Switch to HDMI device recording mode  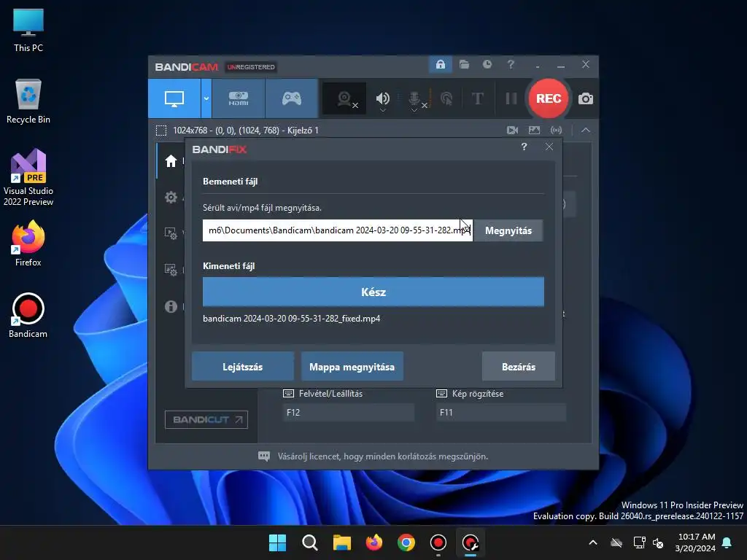(239, 98)
